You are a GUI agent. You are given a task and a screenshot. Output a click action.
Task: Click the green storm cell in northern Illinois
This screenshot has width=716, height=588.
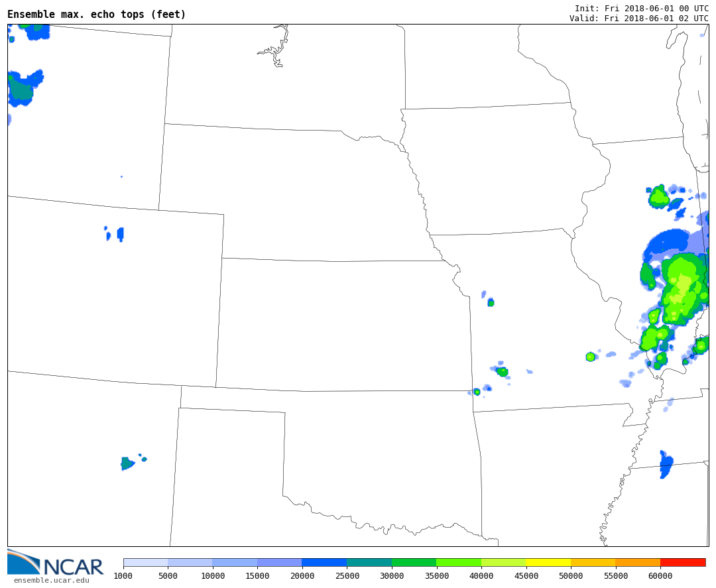point(658,197)
